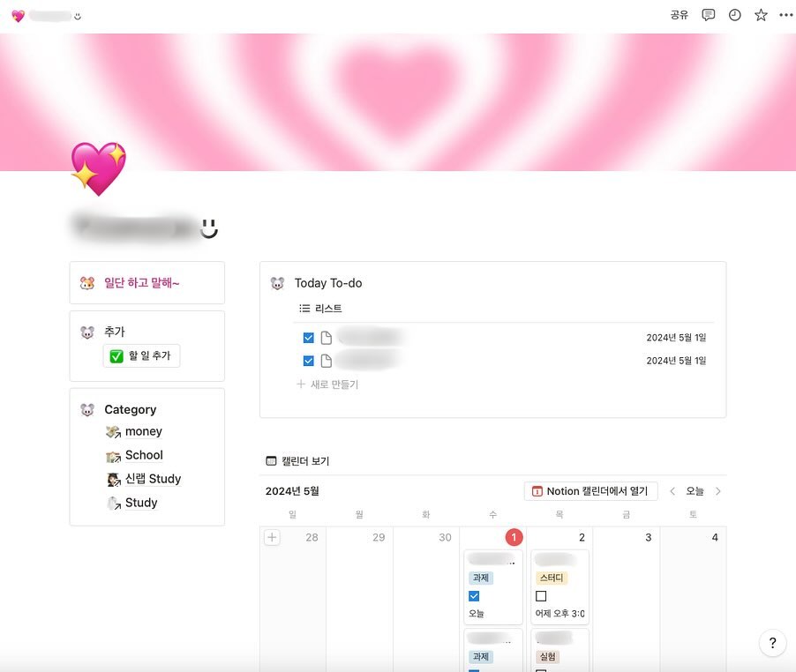Open the three-dots more menu

coord(785,15)
